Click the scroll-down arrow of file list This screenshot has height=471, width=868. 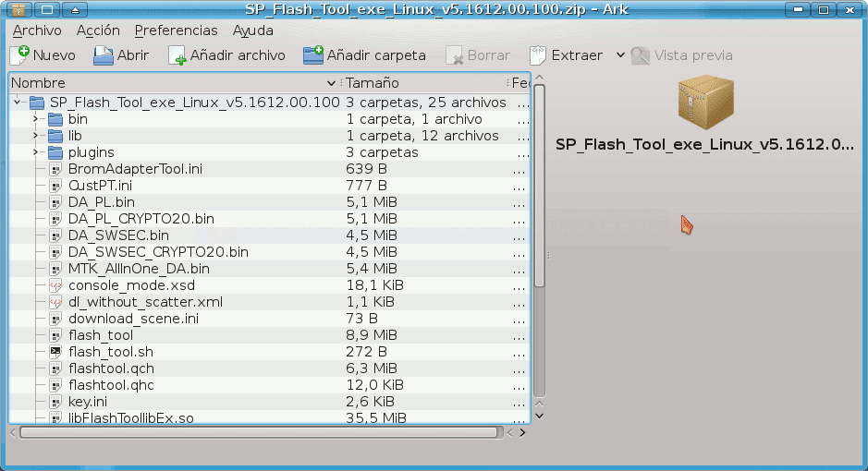(540, 417)
